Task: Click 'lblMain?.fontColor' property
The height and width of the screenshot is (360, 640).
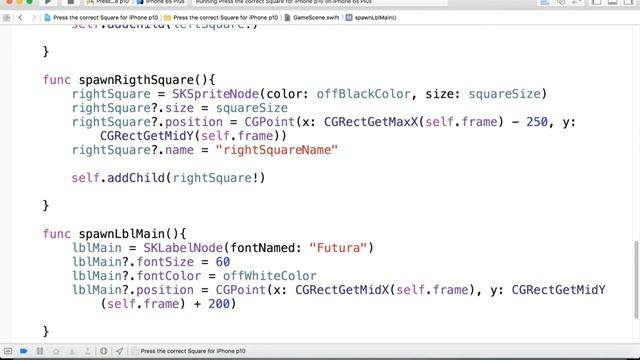Action: click(137, 276)
